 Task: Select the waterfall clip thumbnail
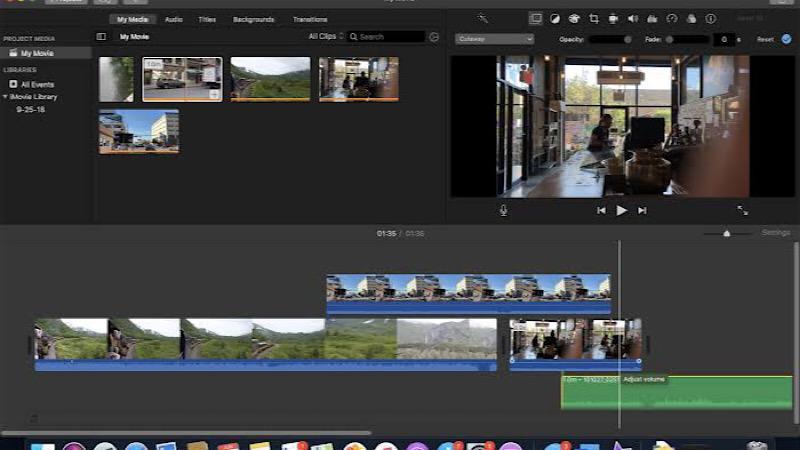click(x=116, y=79)
